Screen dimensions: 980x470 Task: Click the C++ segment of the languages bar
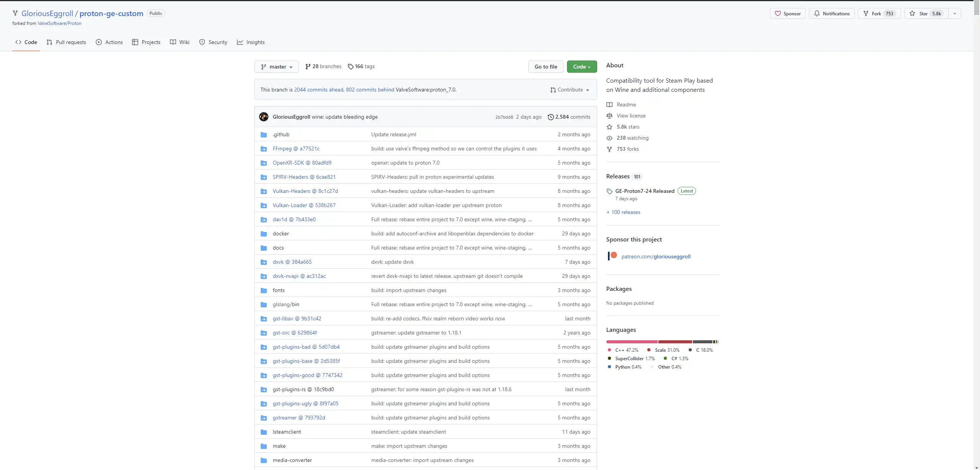(632, 342)
